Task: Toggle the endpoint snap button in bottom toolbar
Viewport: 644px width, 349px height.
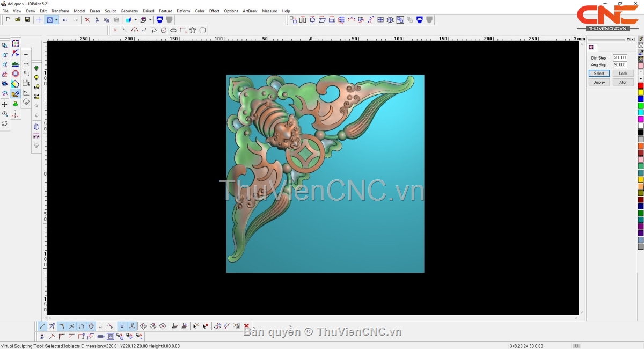Action: (x=42, y=326)
